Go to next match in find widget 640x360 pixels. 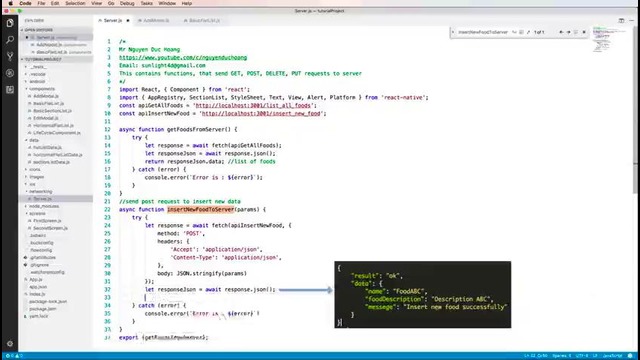coord(568,32)
